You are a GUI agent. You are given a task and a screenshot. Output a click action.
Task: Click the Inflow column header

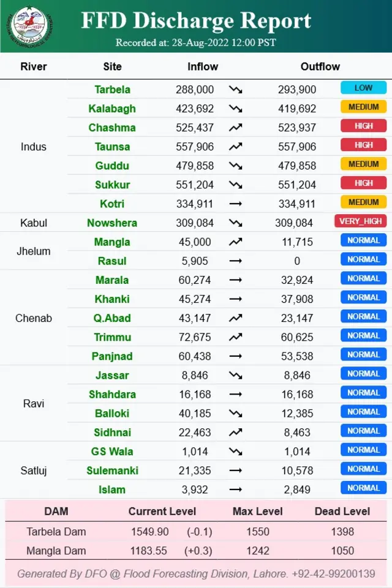tap(203, 66)
